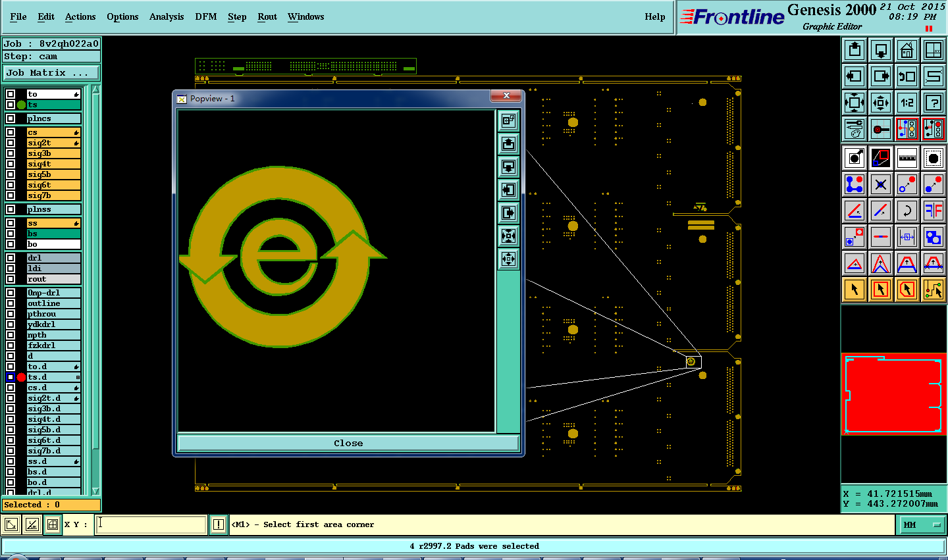
Task: Toggle checkbox for layer 'bo'
Action: [x=11, y=244]
